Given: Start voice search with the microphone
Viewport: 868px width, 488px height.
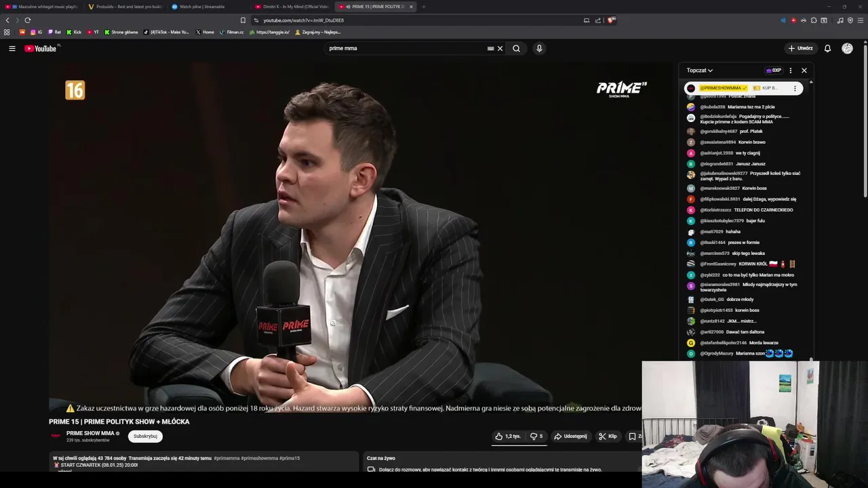Looking at the screenshot, I should [x=539, y=48].
